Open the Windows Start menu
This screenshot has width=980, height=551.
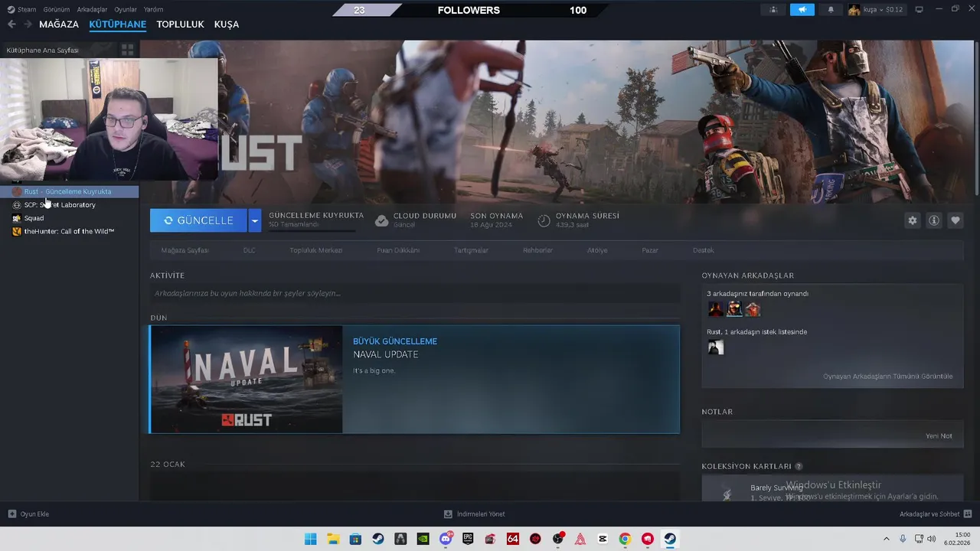click(x=310, y=539)
